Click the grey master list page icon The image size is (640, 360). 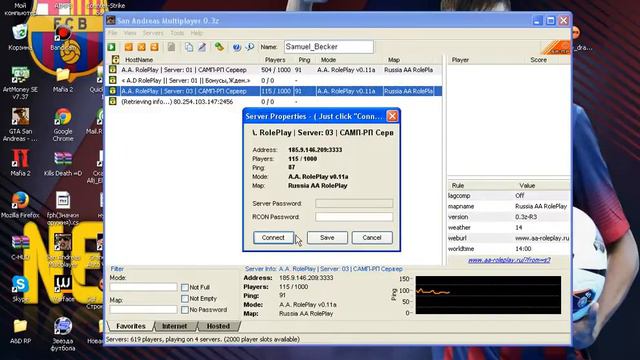coord(171,47)
